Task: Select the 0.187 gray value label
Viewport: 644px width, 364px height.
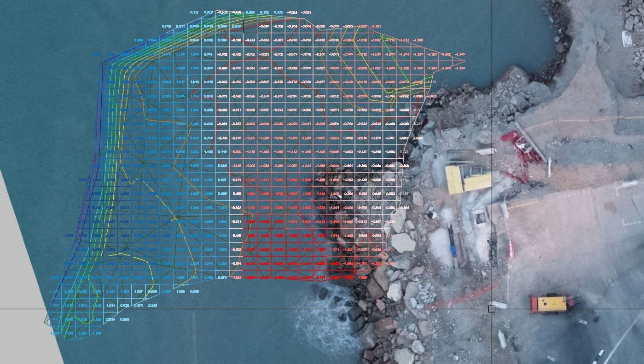Action: pyautogui.click(x=404, y=194)
